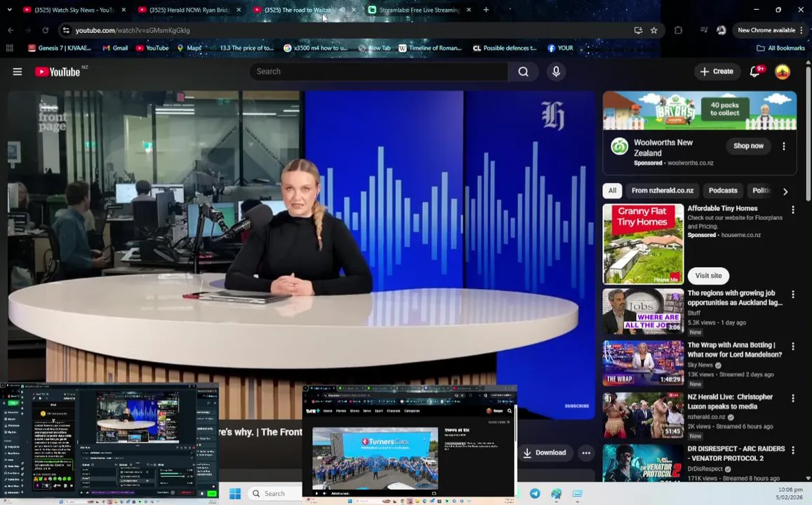Open options for Woolworths sponsored ad
Screen dimensions: 812x505
[x=783, y=147]
